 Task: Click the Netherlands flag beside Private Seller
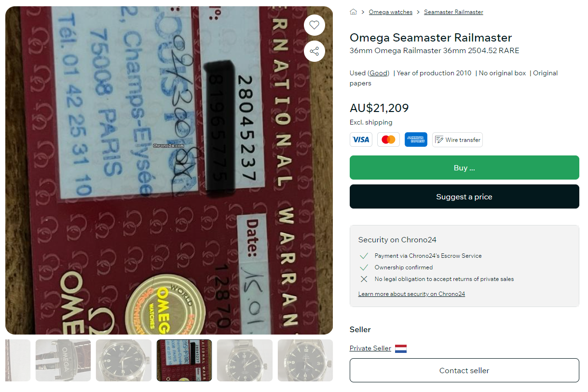401,349
